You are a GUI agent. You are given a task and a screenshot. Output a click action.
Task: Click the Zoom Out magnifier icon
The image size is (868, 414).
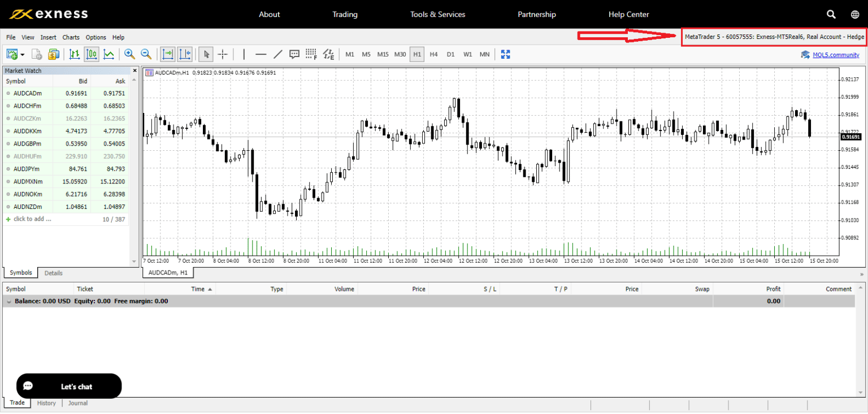pyautogui.click(x=146, y=54)
